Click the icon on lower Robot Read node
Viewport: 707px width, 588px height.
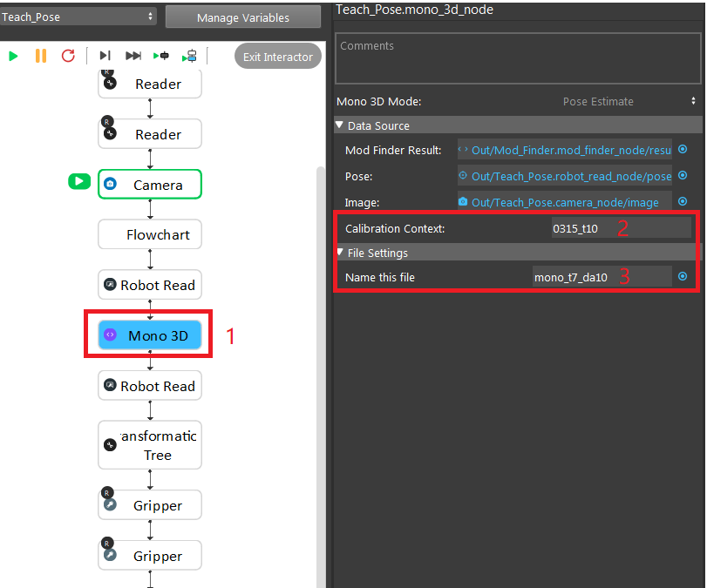(110, 385)
